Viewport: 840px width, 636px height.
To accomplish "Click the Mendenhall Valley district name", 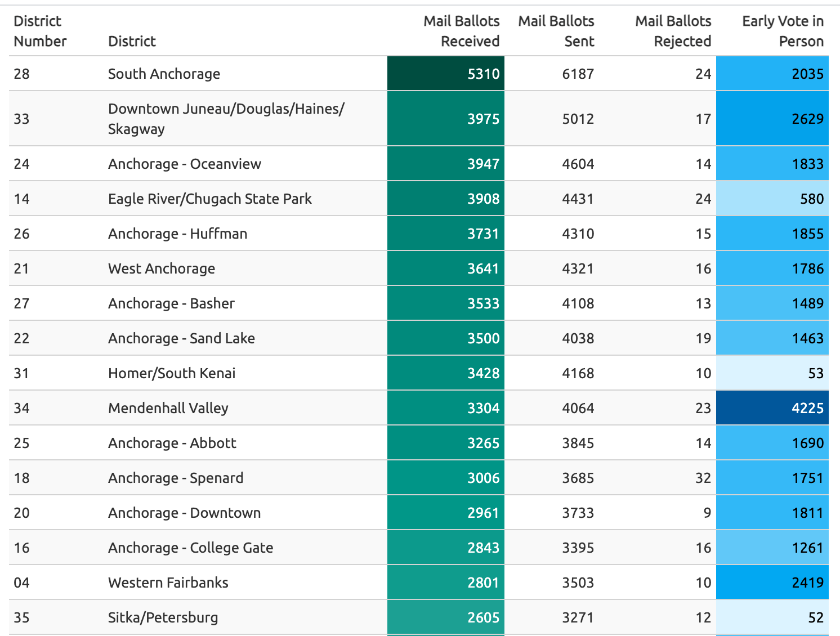I will coord(168,408).
